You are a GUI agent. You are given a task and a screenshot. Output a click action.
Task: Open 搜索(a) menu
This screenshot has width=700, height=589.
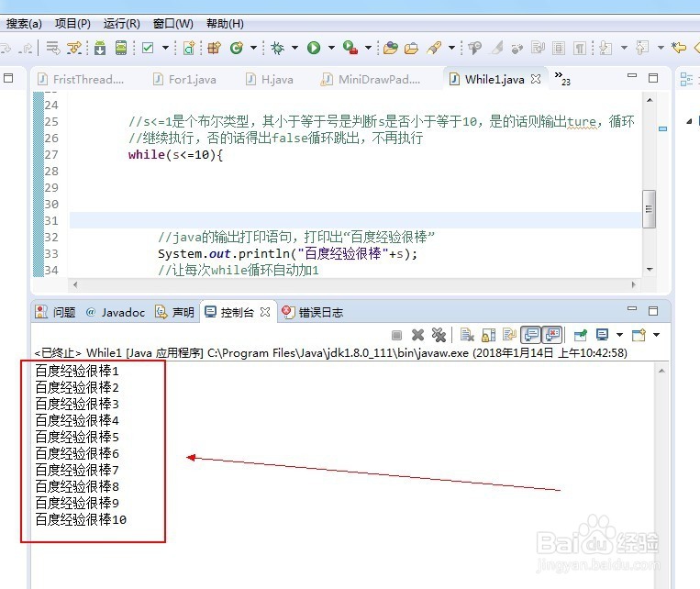pos(24,24)
